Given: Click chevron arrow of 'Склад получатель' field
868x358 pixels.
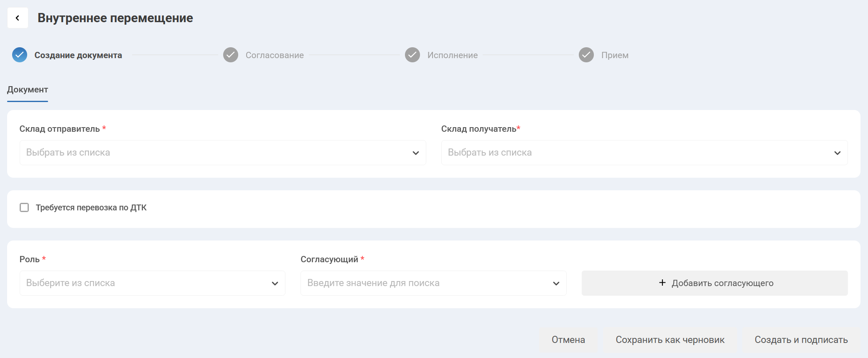Looking at the screenshot, I should (837, 153).
